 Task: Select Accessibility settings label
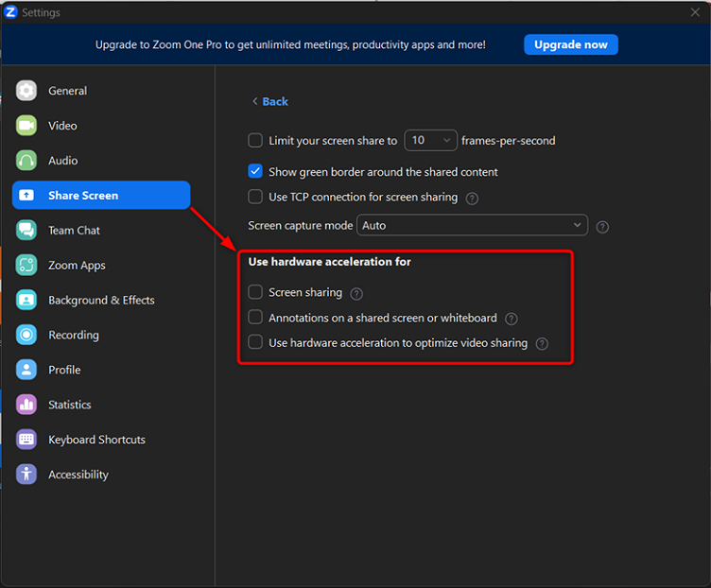click(78, 475)
